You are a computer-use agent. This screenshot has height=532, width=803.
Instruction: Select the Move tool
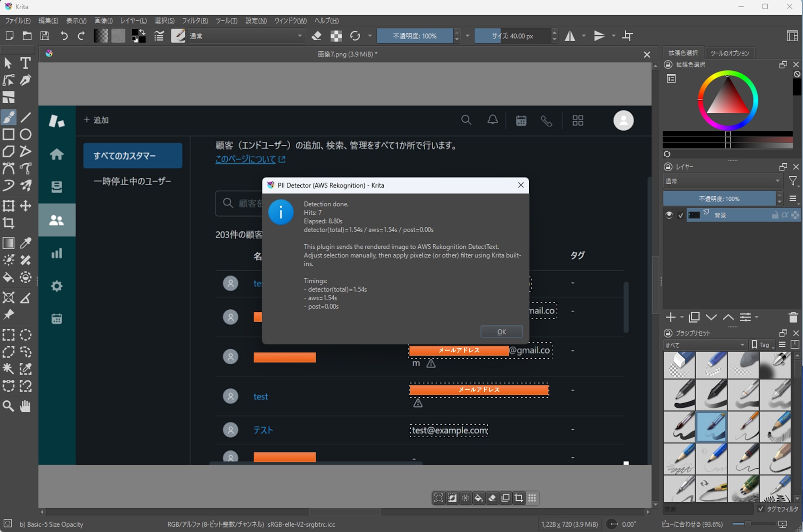26,206
